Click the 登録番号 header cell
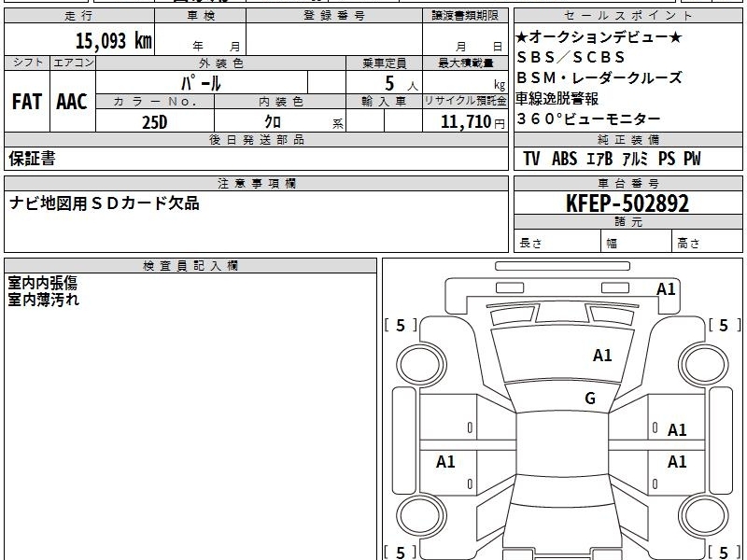Viewport: 747px width, 560px height. pos(334,16)
